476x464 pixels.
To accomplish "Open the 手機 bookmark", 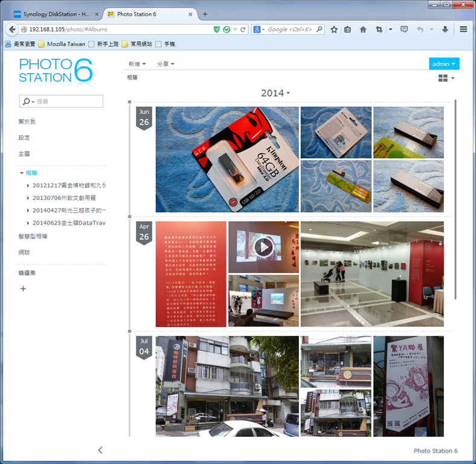I will (x=166, y=44).
